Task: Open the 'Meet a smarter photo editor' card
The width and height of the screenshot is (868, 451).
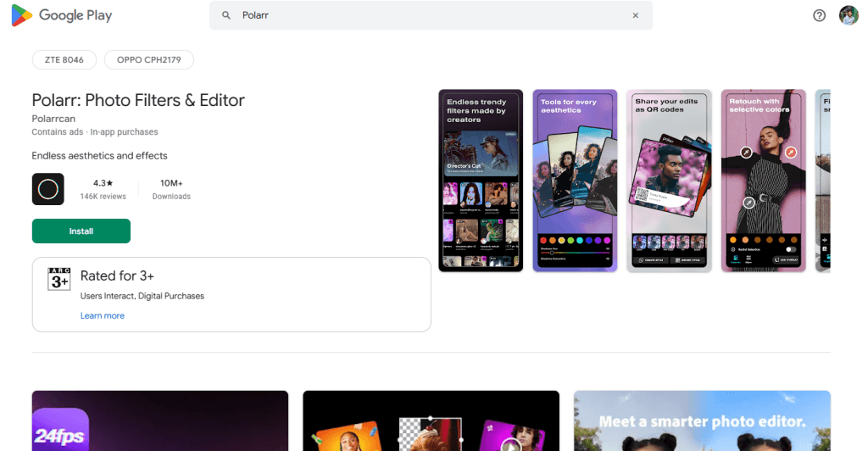Action: tap(702, 420)
